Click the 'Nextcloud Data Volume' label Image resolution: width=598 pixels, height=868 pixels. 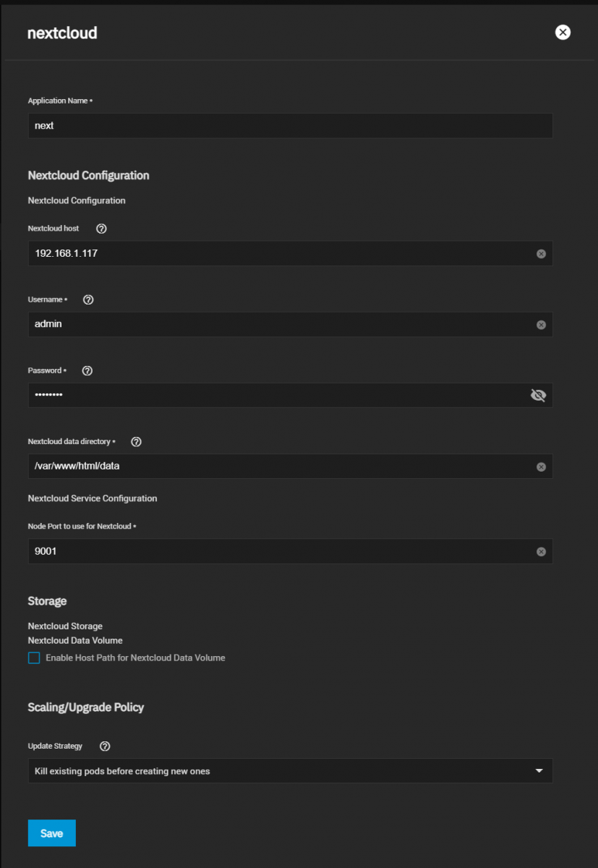(x=75, y=640)
